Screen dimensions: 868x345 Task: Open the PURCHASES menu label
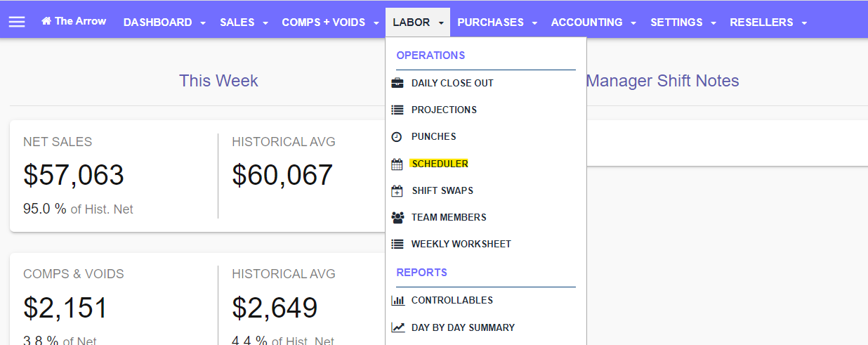click(x=491, y=22)
